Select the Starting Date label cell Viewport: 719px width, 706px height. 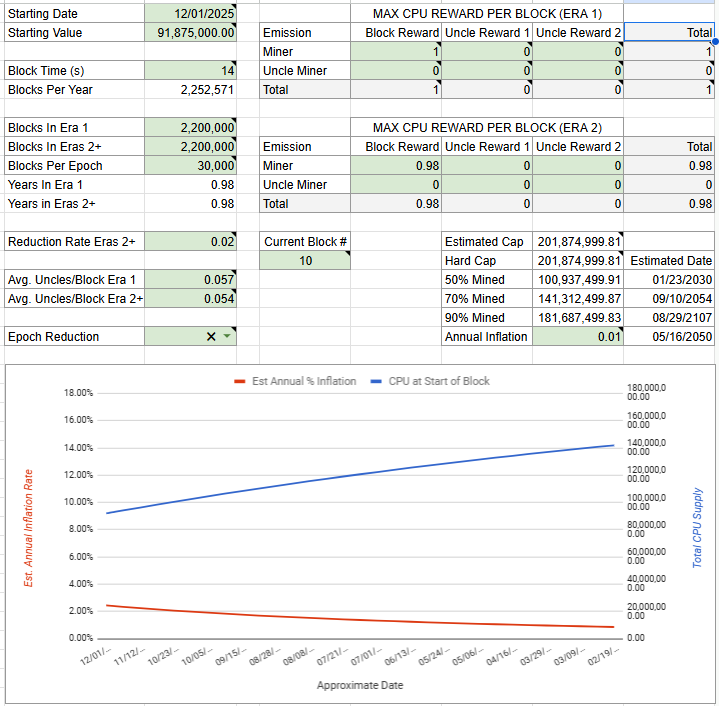pyautogui.click(x=74, y=14)
